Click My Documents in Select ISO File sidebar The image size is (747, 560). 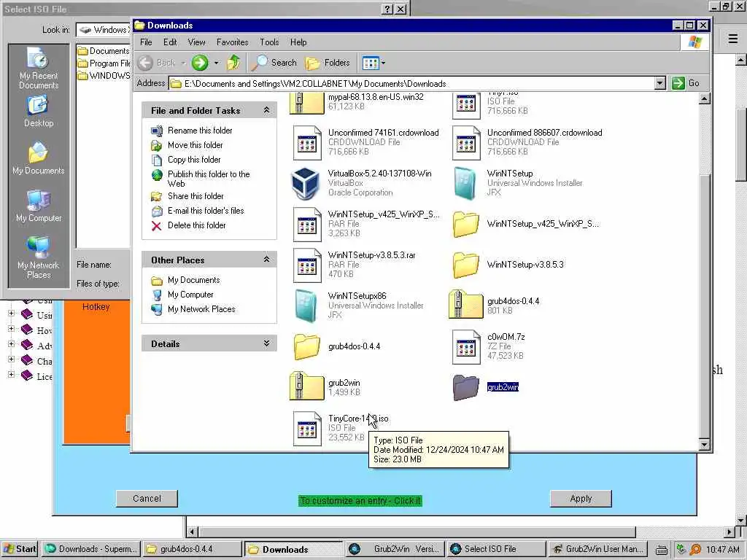(39, 158)
